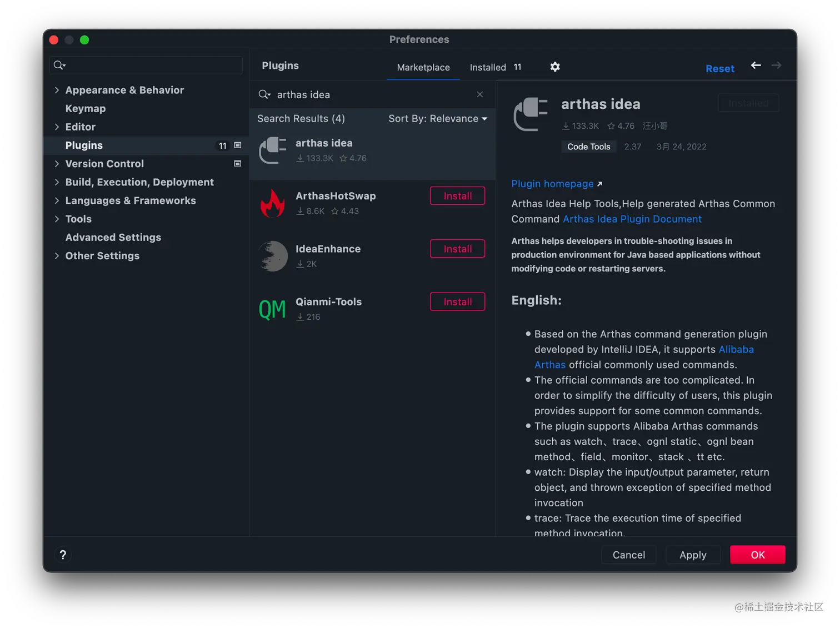Expand the Build, Execution, Deployment section

[57, 182]
